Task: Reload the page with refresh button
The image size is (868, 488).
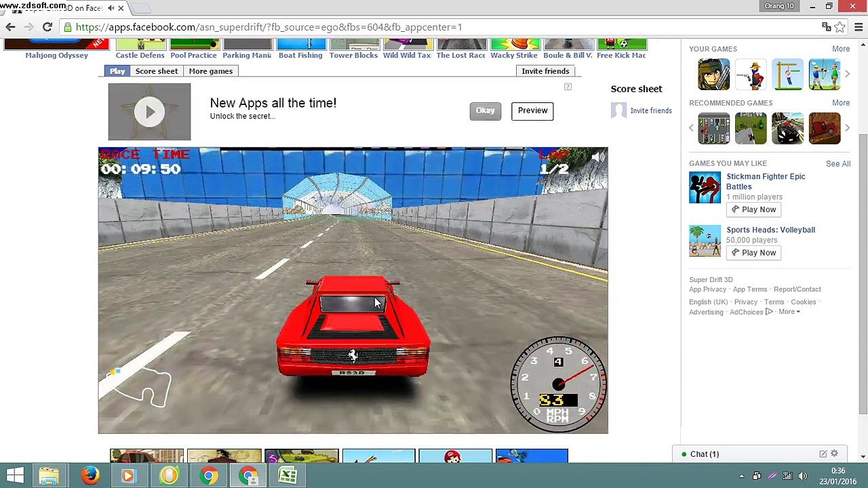Action: click(x=47, y=27)
